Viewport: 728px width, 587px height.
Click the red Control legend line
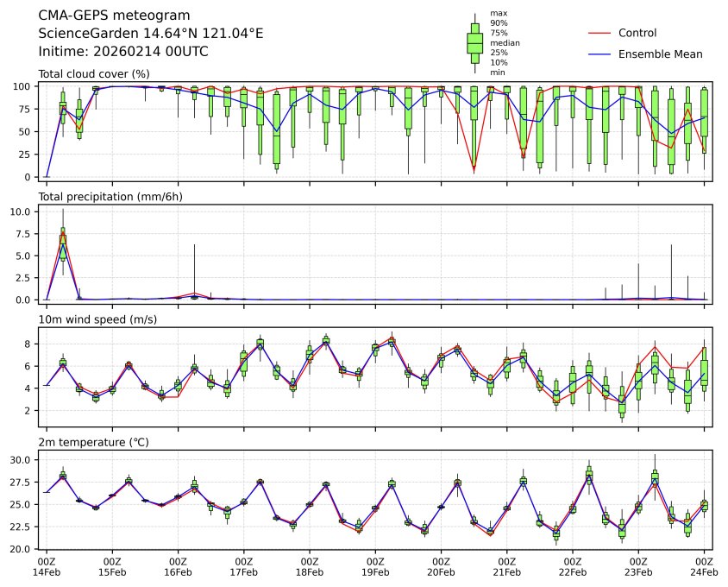[x=599, y=33]
